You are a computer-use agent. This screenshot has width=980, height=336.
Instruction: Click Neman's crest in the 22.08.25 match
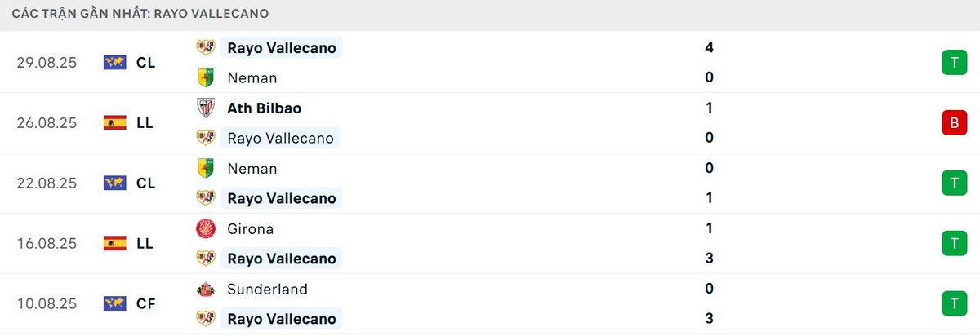(205, 168)
